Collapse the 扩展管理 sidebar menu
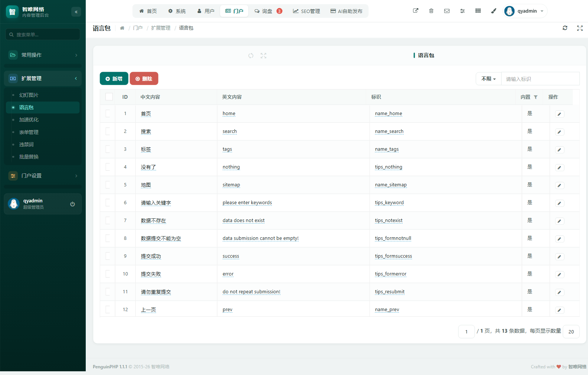588x375 pixels. 43,78
